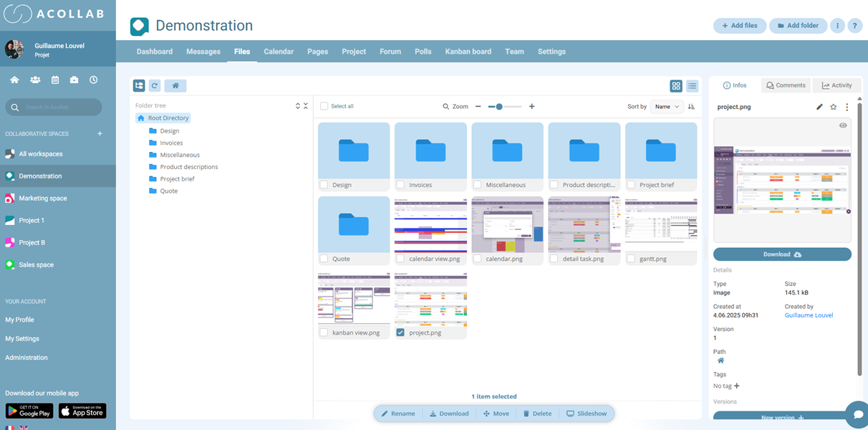Image resolution: width=868 pixels, height=430 pixels.
Task: Collapse all folders in the folder tree
Action: pyautogui.click(x=306, y=106)
